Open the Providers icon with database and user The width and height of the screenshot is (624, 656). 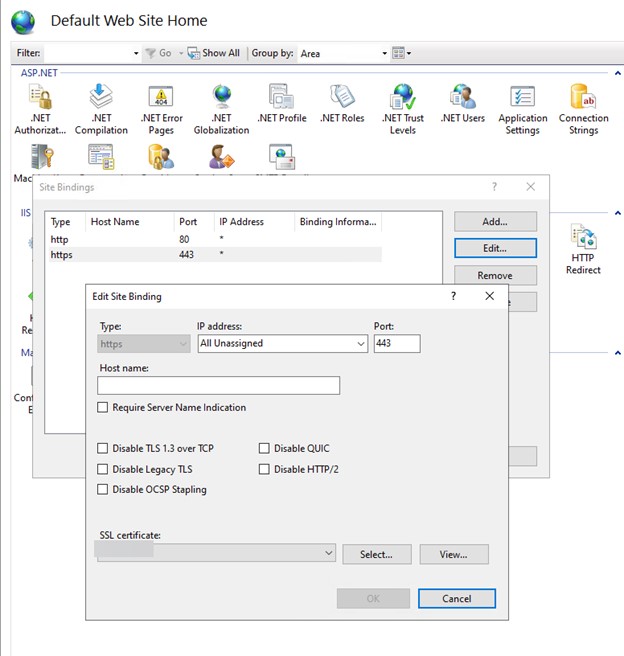161,157
